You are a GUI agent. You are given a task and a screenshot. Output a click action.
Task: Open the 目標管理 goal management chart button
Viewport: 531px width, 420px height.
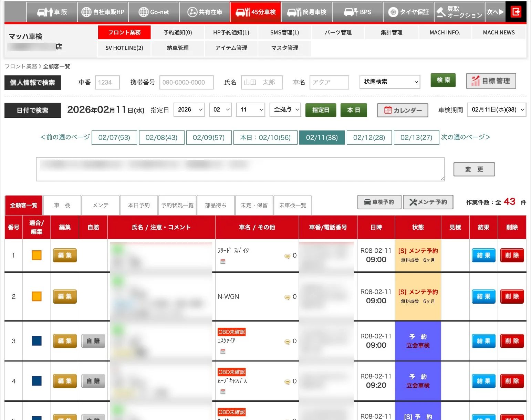tap(491, 81)
